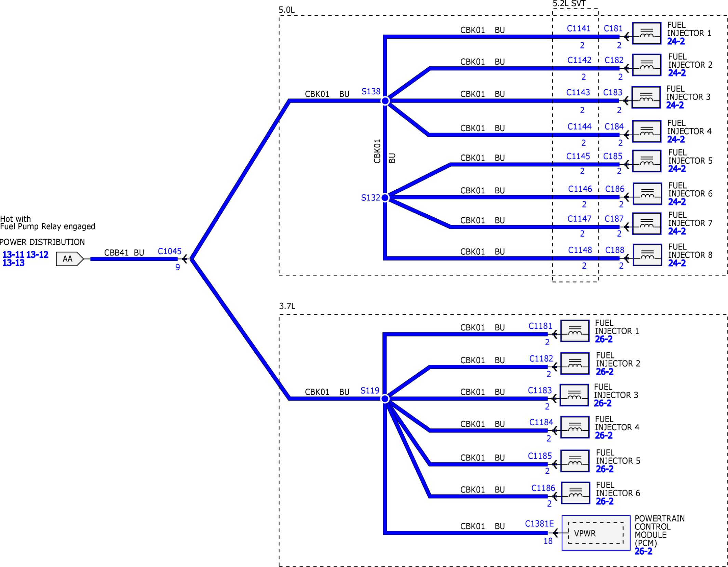
Task: Click the POWER DISTRIBUTION label
Action: point(42,242)
